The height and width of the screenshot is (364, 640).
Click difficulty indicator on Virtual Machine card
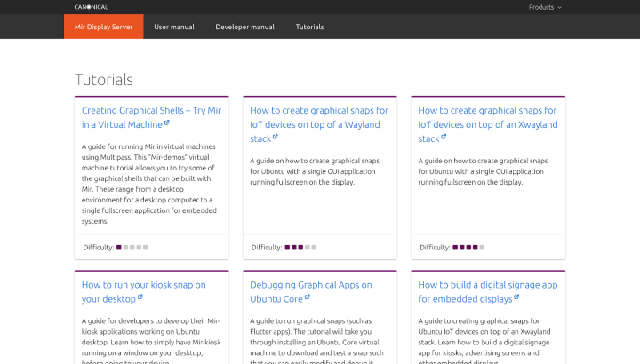[132, 248]
